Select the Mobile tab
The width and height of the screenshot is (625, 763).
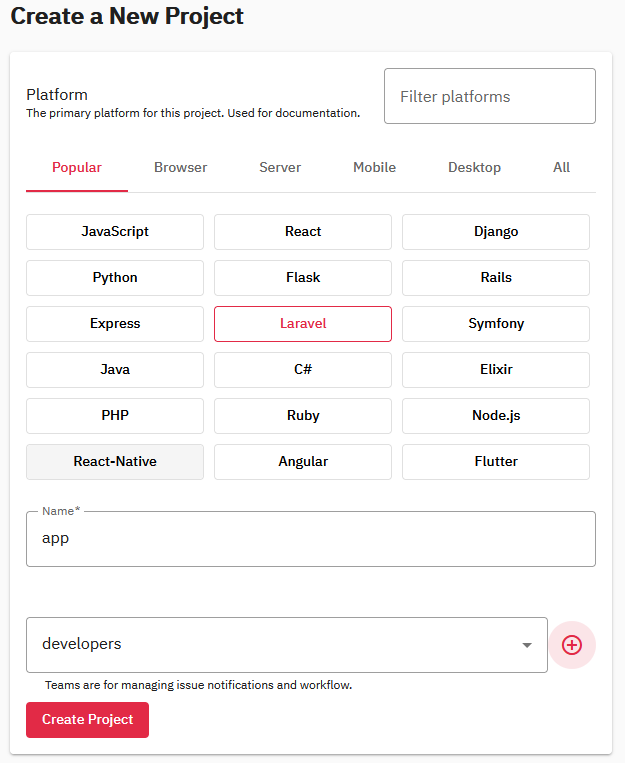click(374, 167)
